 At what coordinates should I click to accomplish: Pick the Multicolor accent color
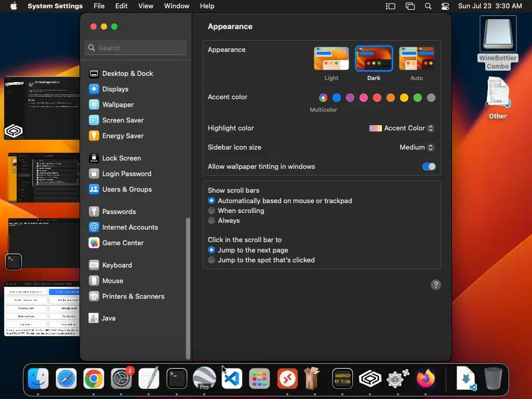323,98
